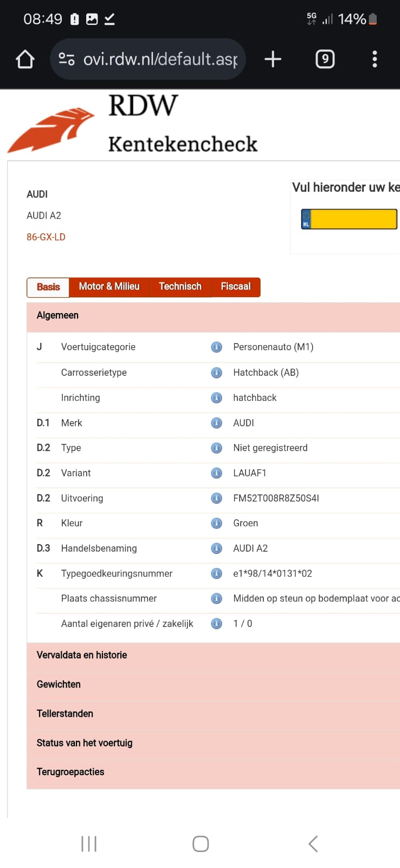Click the RDW feather logo
This screenshot has width=400, height=868.
[x=51, y=130]
